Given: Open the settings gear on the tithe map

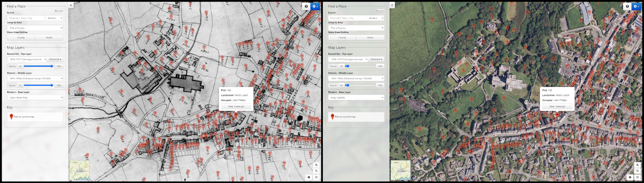Looking at the screenshot, I should (x=315, y=6).
